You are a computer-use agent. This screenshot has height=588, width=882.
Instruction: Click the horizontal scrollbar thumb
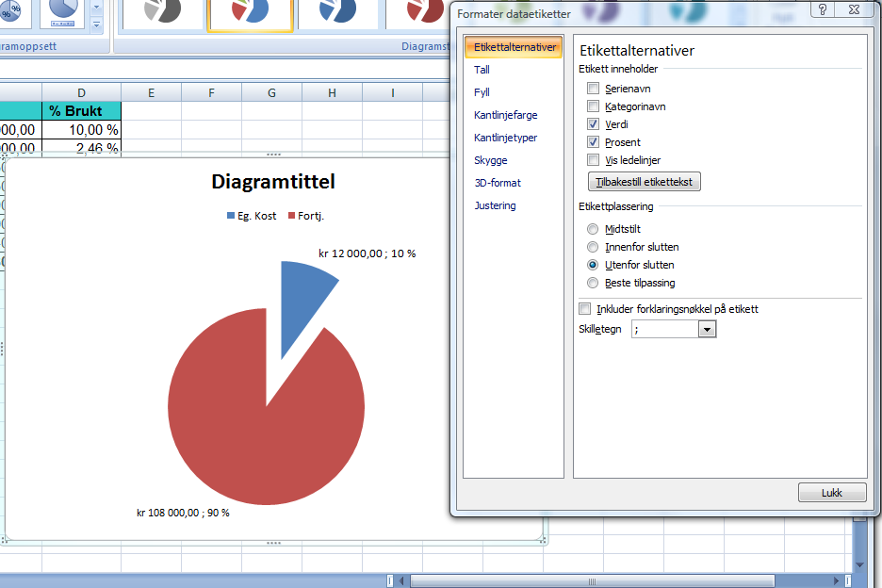point(593,580)
